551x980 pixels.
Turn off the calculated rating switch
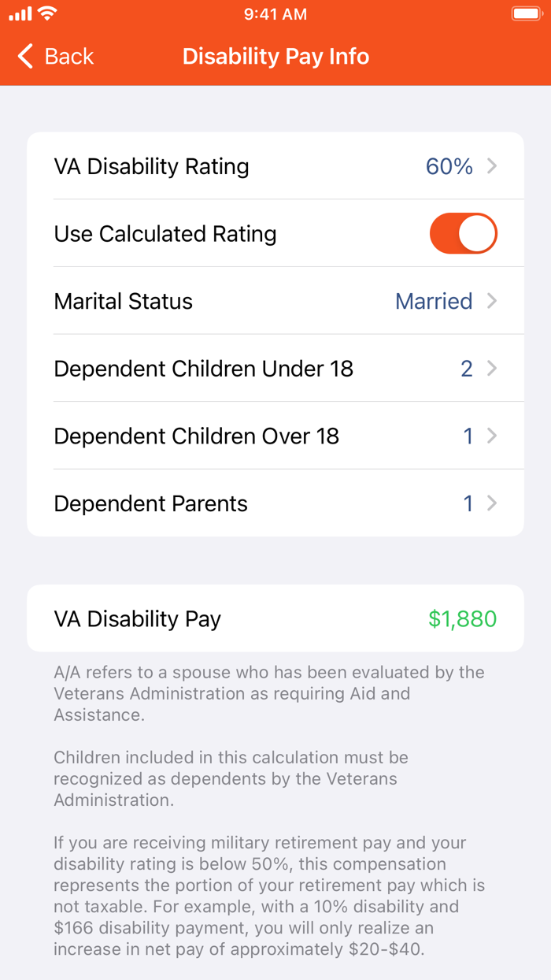463,233
